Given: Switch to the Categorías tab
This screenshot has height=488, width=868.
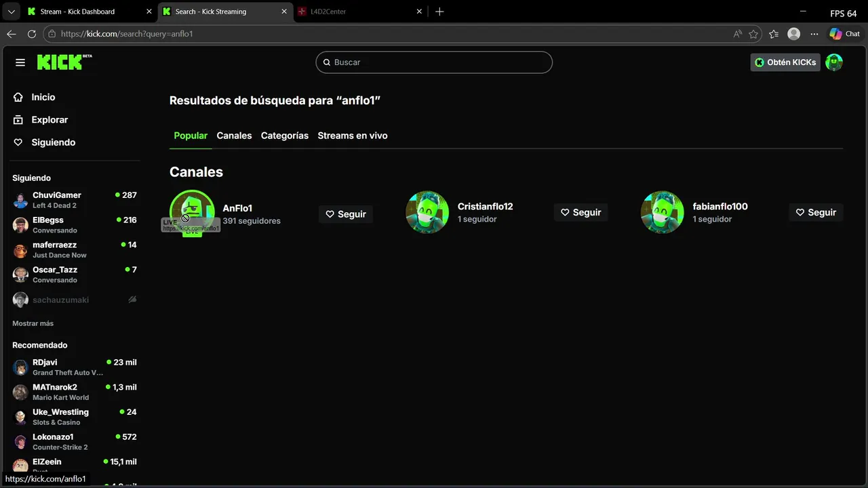Looking at the screenshot, I should pyautogui.click(x=285, y=136).
